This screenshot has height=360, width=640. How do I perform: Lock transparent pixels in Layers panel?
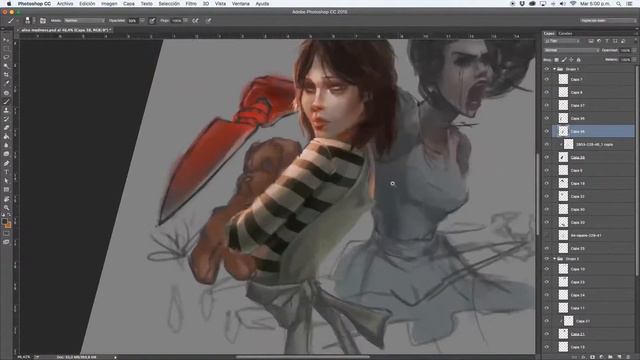(x=556, y=60)
